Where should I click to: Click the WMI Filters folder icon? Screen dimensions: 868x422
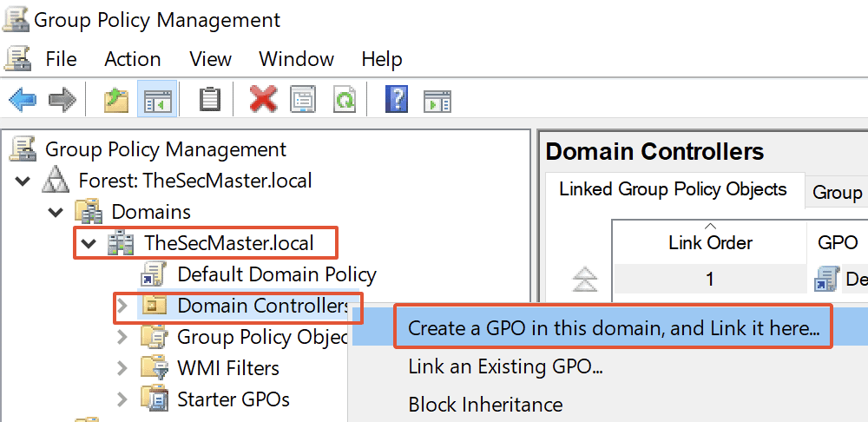pyautogui.click(x=154, y=367)
